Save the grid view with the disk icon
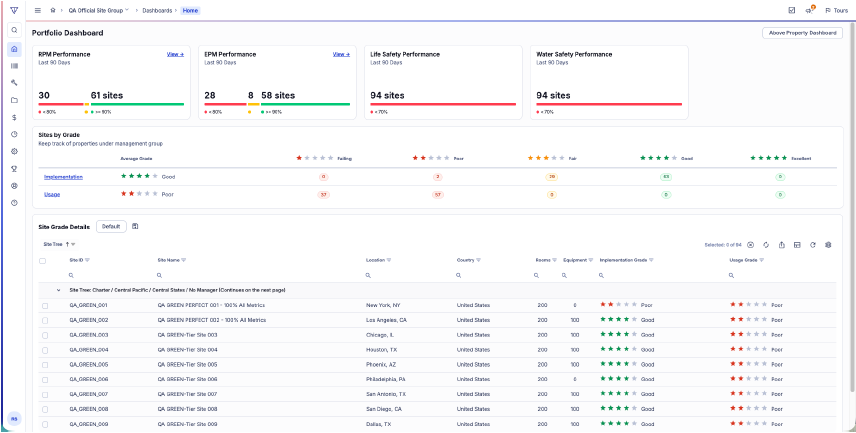This screenshot has width=856, height=433. (135, 226)
